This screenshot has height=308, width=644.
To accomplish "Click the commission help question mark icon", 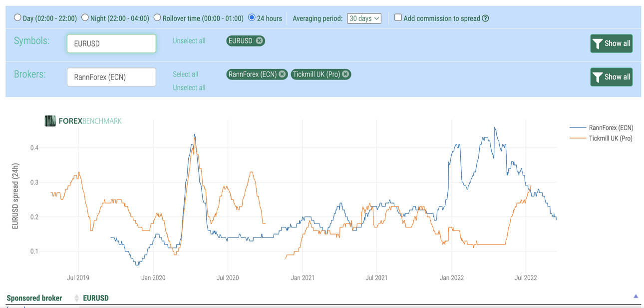I will [485, 18].
